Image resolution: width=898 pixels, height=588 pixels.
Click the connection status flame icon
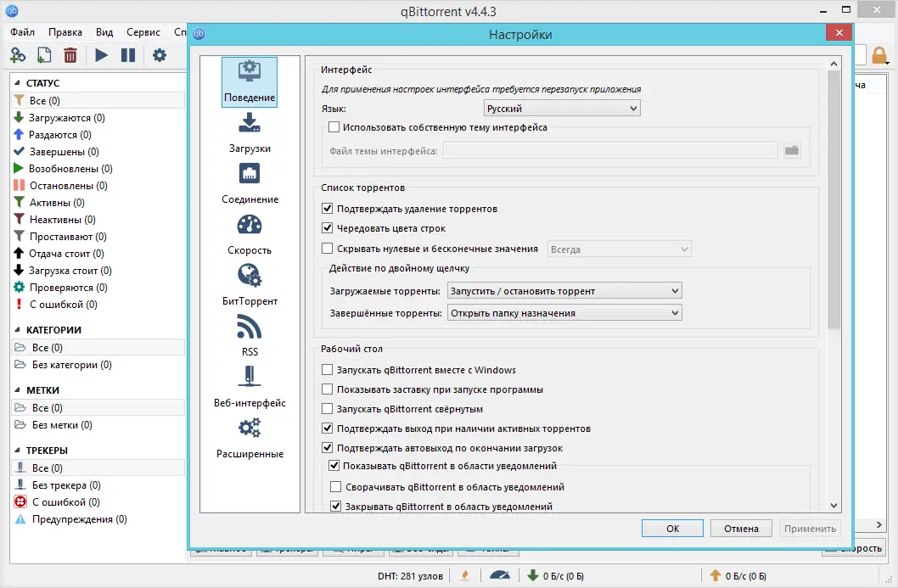tap(465, 575)
